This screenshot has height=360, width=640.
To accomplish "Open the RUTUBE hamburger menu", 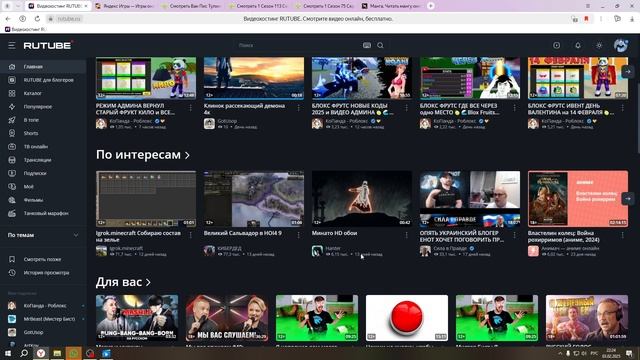I will tap(11, 45).
